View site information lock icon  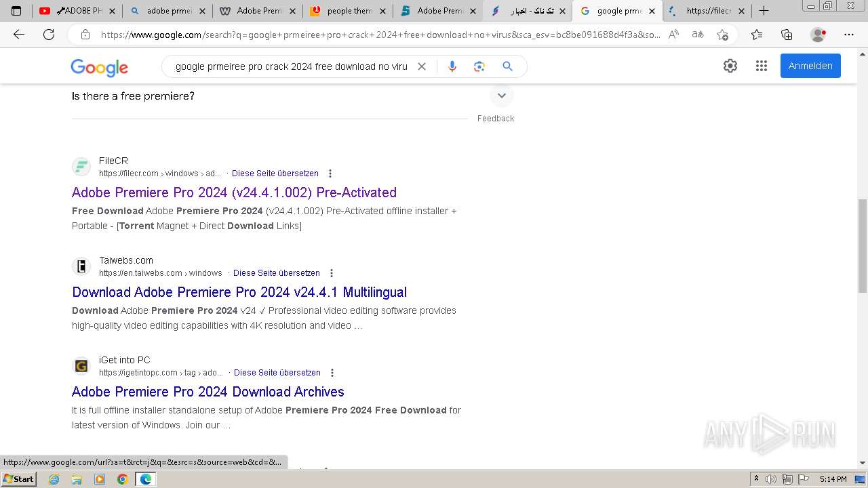[x=85, y=35]
